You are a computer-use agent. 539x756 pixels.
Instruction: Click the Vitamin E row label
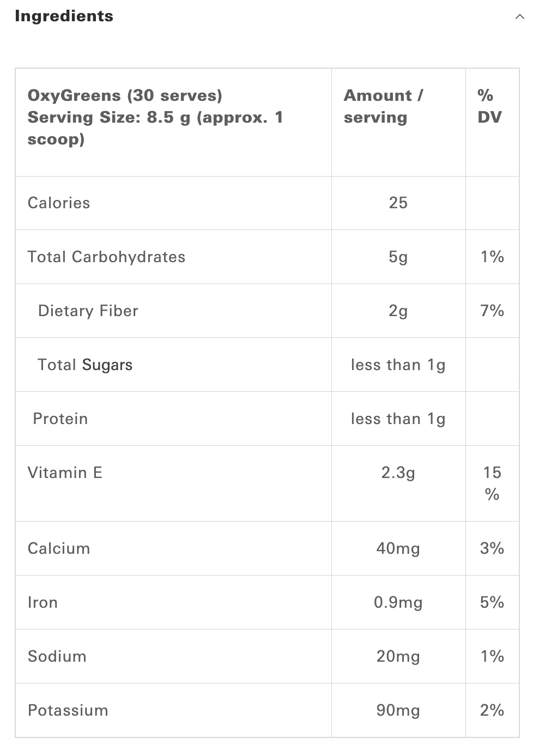(x=65, y=473)
